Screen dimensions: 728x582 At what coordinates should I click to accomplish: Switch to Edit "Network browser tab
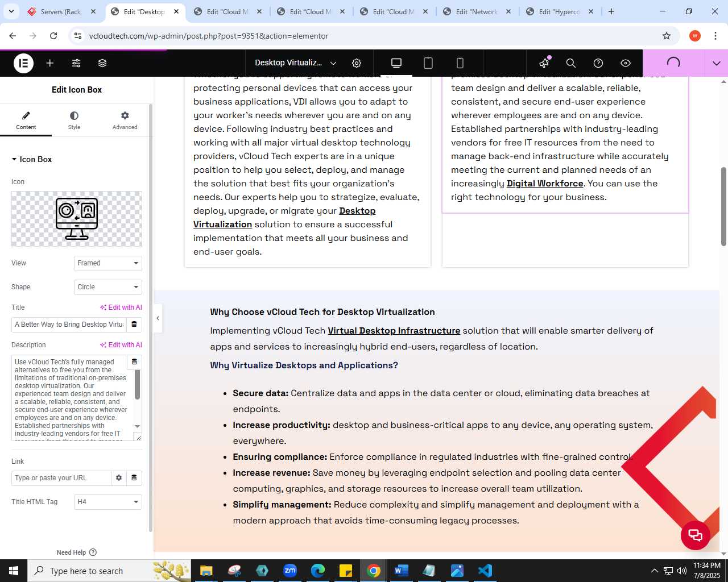(x=478, y=11)
